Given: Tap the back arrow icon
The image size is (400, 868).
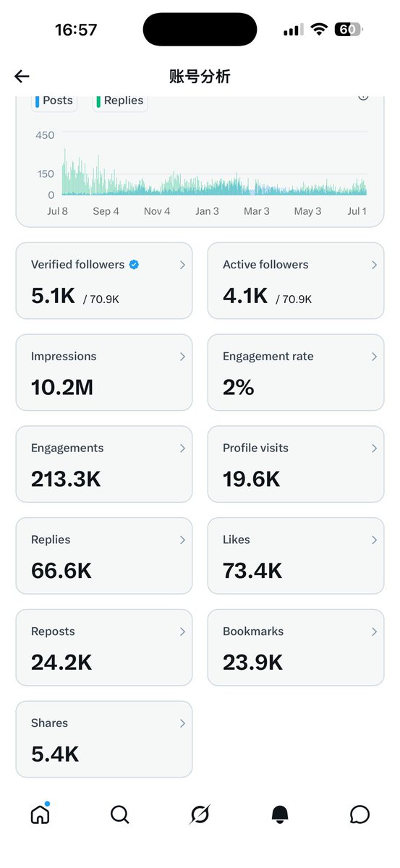Looking at the screenshot, I should pyautogui.click(x=22, y=77).
